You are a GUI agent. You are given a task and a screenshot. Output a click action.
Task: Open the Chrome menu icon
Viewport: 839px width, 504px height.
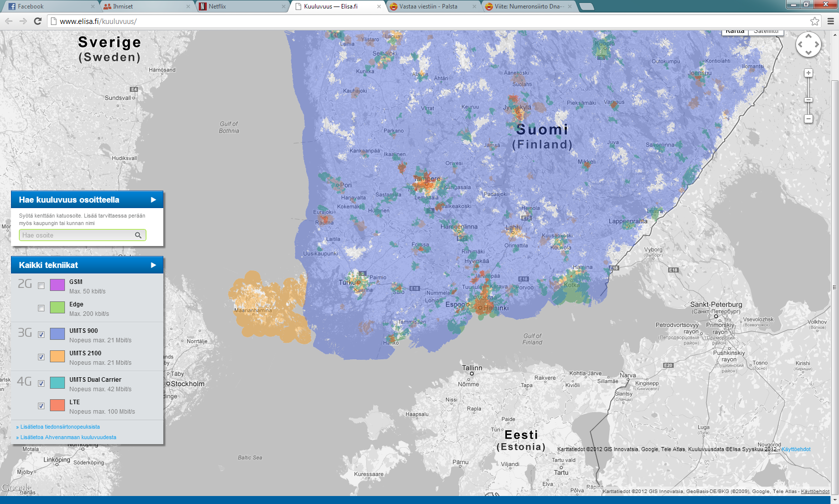point(831,21)
